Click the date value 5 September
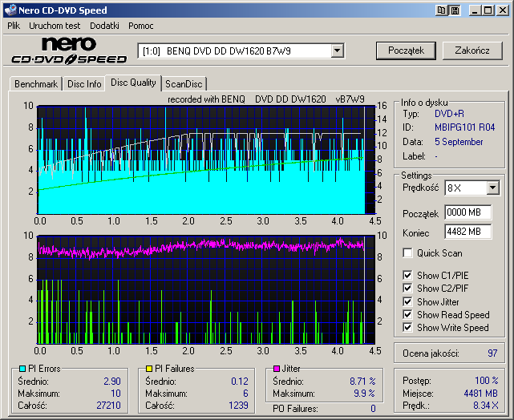This screenshot has height=420, width=514. click(x=459, y=142)
